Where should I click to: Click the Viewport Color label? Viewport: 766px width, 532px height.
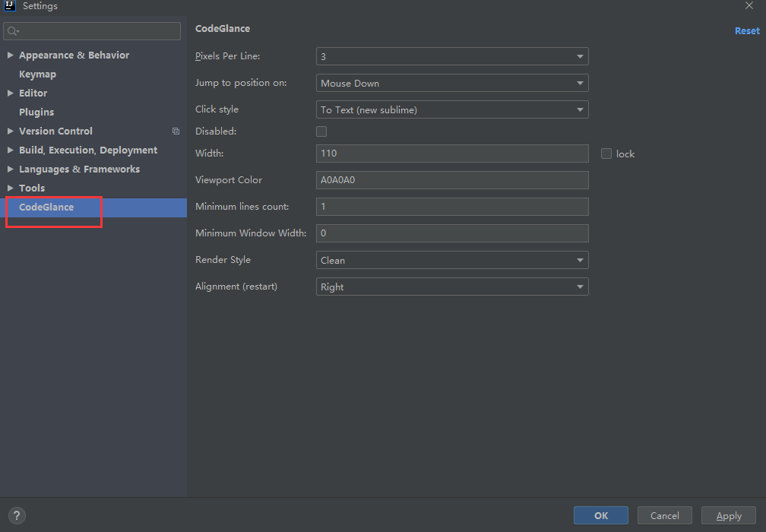pos(229,180)
